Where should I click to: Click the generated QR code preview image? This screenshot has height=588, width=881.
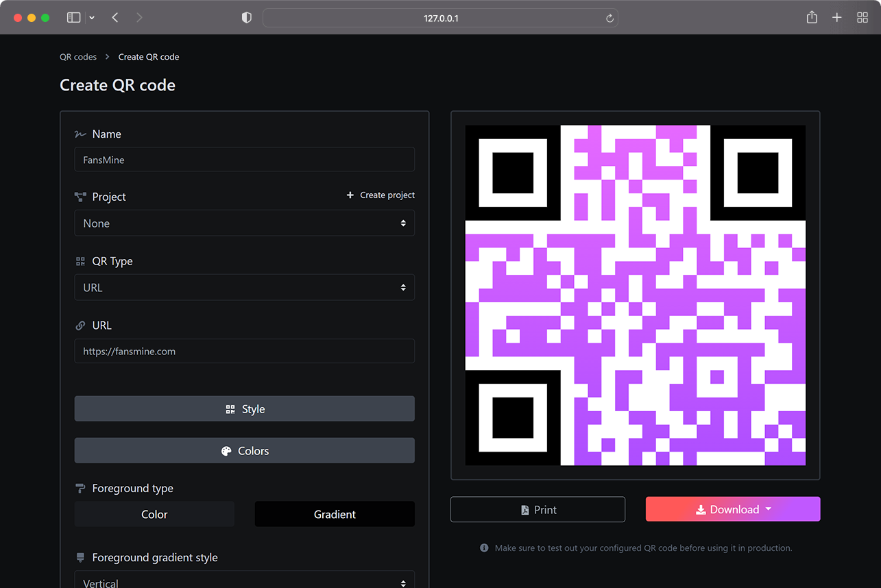tap(636, 295)
